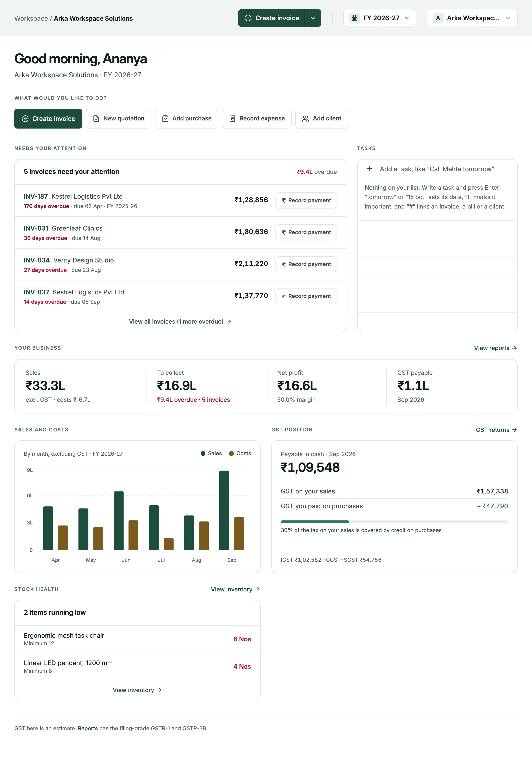Click the header Create invoice button
The image size is (532, 764).
point(271,18)
